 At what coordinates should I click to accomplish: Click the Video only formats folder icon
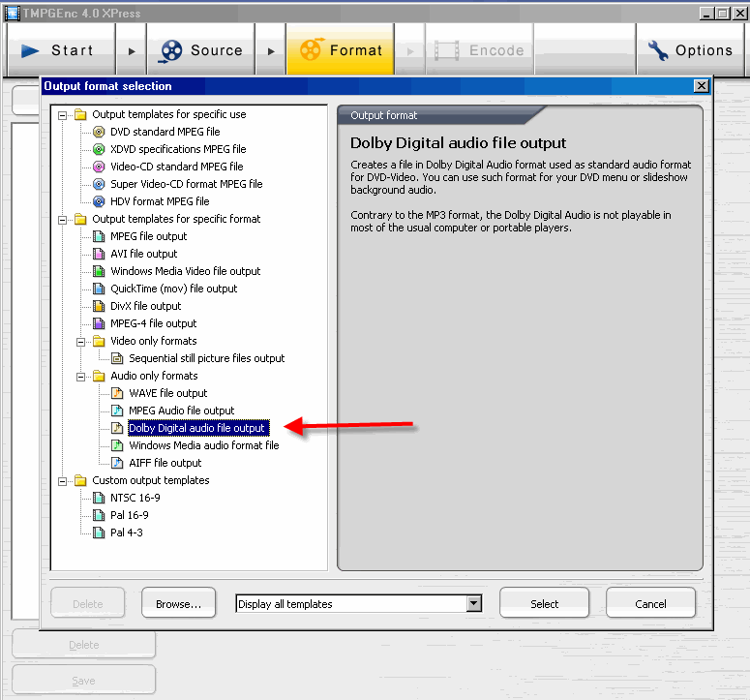(x=99, y=341)
